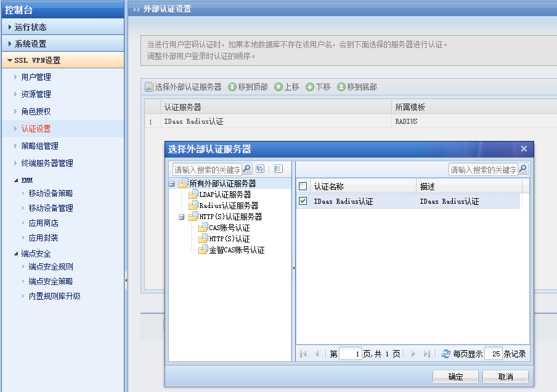
Task: Select the Radius认证服务器 folder
Action: pyautogui.click(x=229, y=206)
